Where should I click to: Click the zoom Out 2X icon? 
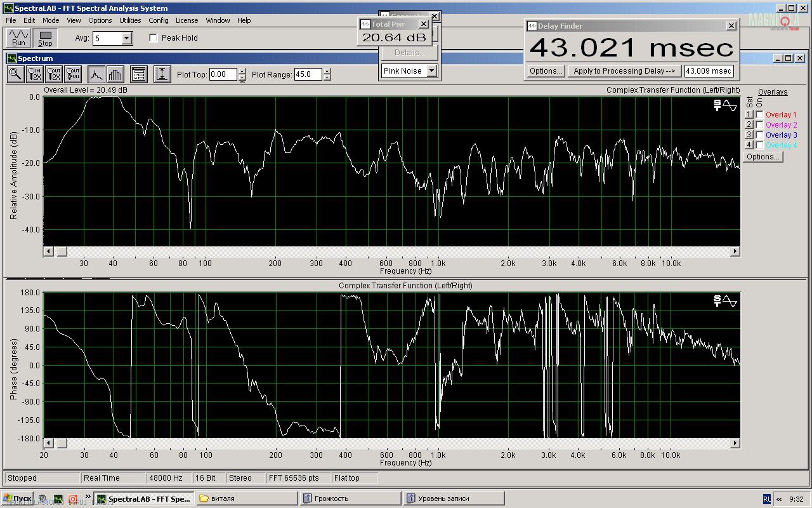(x=54, y=74)
